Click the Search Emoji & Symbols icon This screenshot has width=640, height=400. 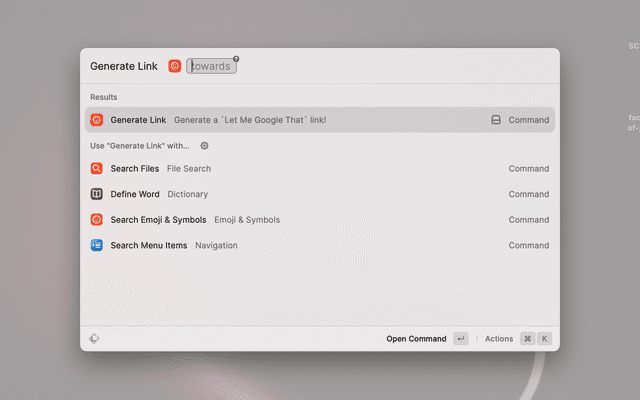coord(97,220)
